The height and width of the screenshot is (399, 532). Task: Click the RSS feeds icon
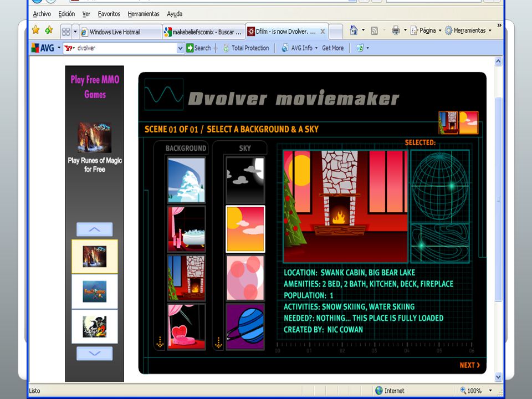[374, 30]
